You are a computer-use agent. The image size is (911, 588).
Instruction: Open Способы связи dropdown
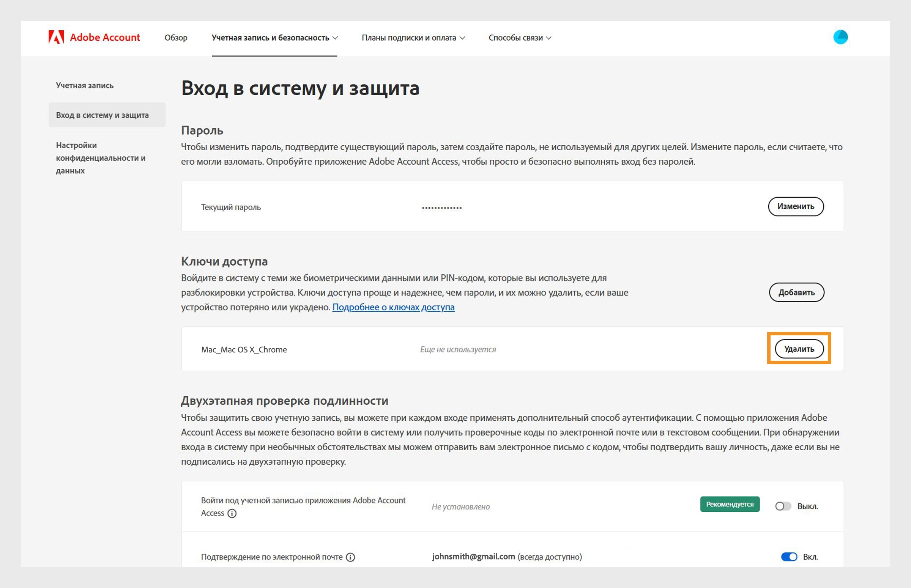pos(520,38)
